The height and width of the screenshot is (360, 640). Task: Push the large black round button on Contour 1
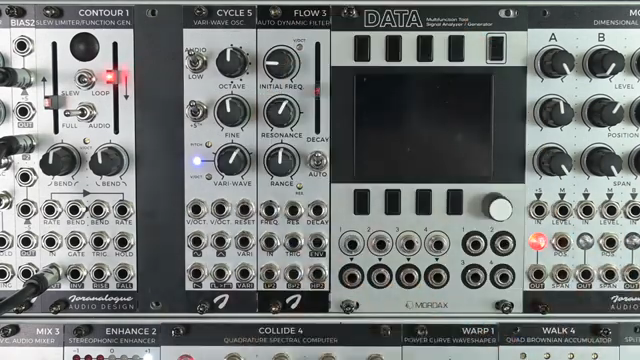(x=84, y=46)
